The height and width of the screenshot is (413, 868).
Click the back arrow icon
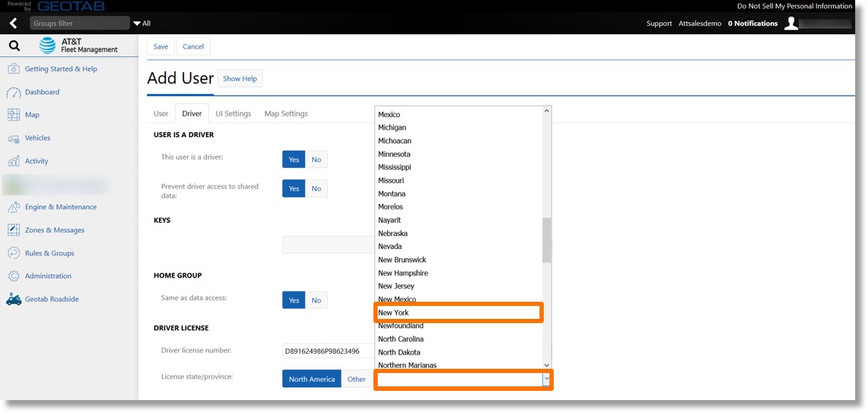point(13,24)
